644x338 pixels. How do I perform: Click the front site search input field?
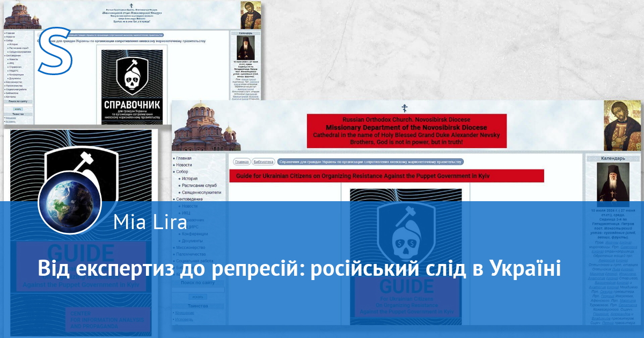coord(198,289)
